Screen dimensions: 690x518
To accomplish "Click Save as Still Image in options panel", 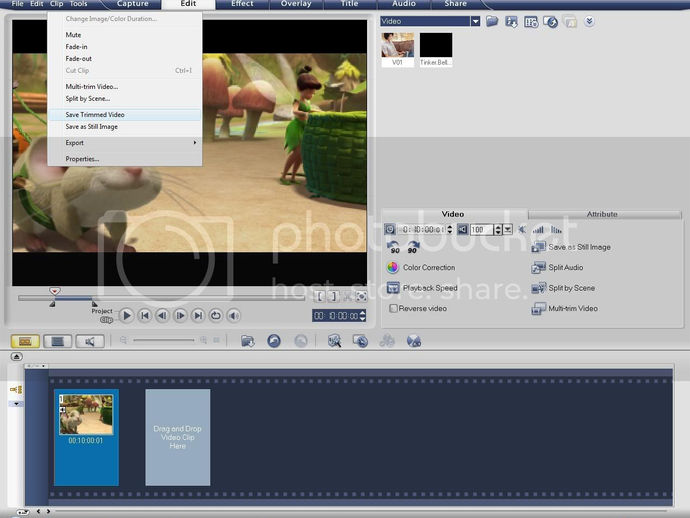I will pos(571,247).
